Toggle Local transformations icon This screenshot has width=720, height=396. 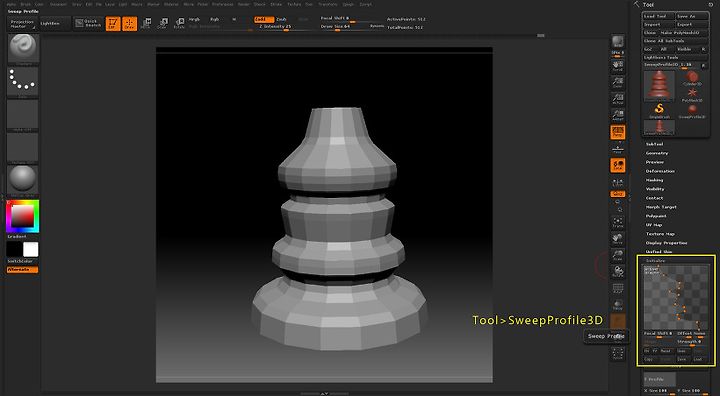(618, 165)
